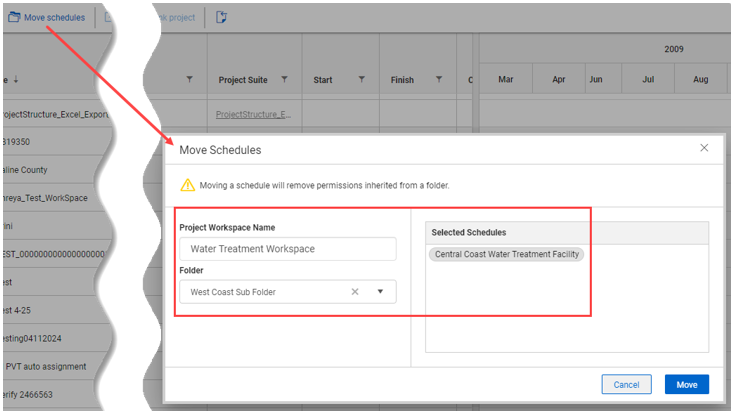Expand the Folder dropdown arrow

[x=380, y=292]
